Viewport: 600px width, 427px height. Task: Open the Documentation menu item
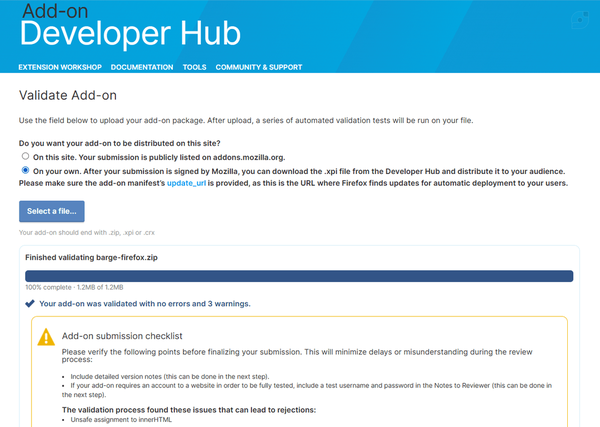(142, 67)
